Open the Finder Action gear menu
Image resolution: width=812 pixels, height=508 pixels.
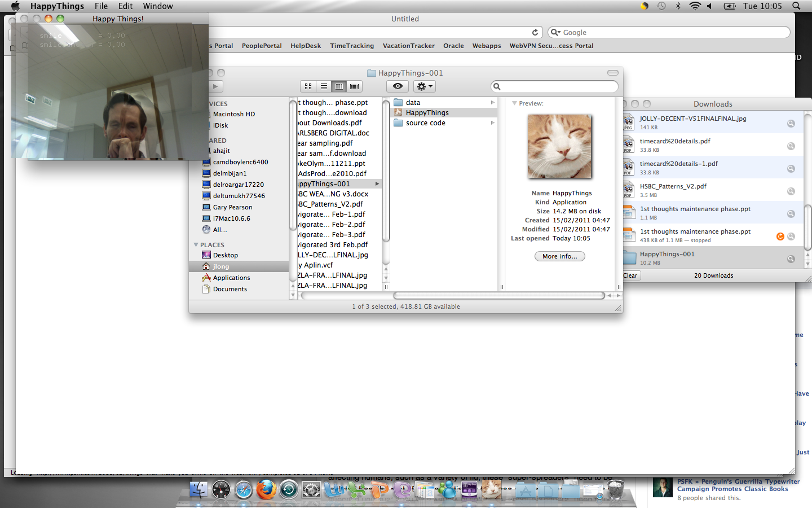424,86
